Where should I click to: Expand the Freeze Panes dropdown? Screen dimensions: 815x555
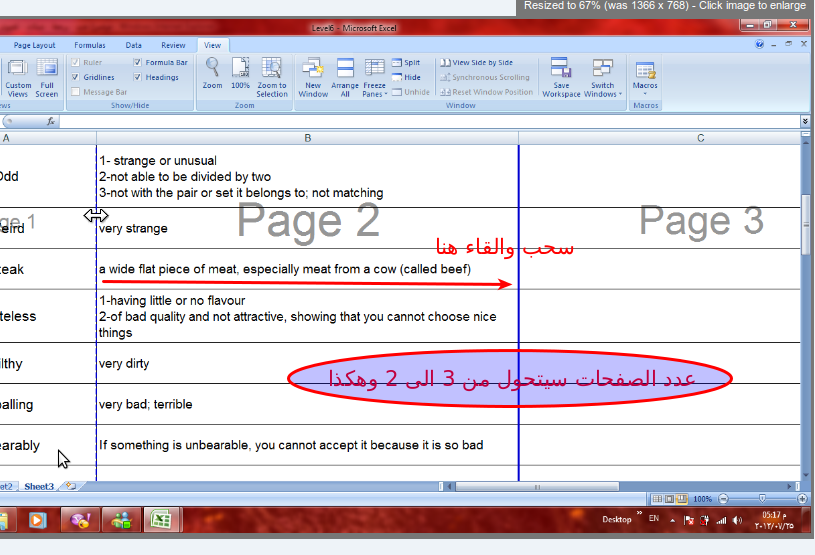pos(374,77)
